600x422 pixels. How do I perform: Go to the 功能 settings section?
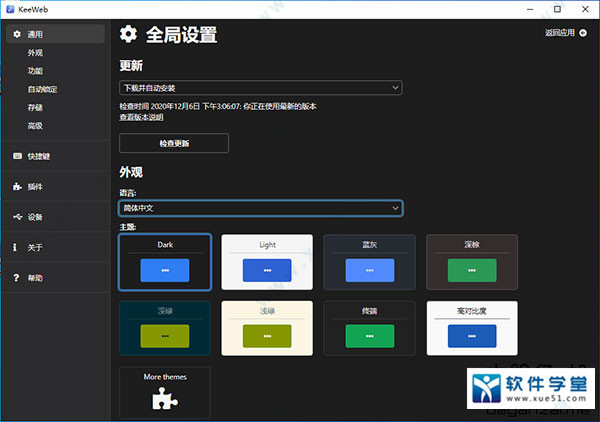tap(35, 71)
